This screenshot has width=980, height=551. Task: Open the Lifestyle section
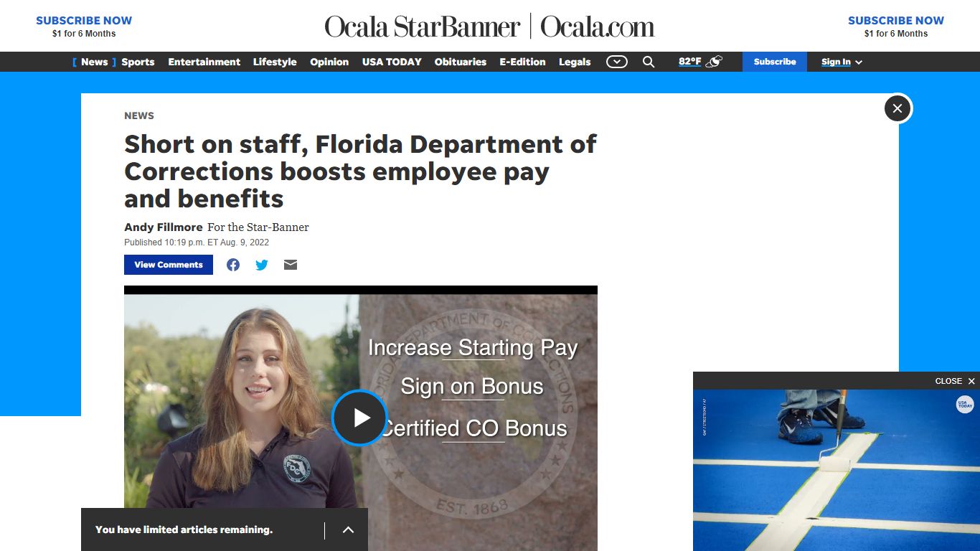pyautogui.click(x=275, y=62)
